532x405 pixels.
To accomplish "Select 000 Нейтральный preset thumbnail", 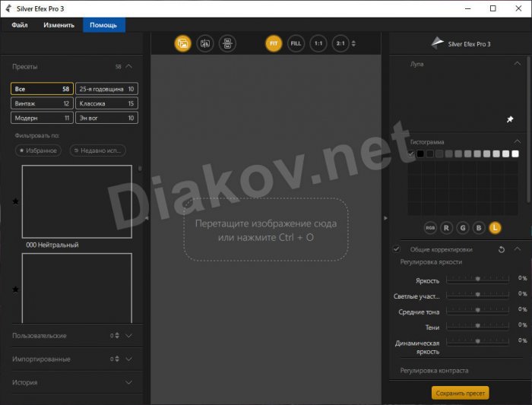I will coord(77,201).
